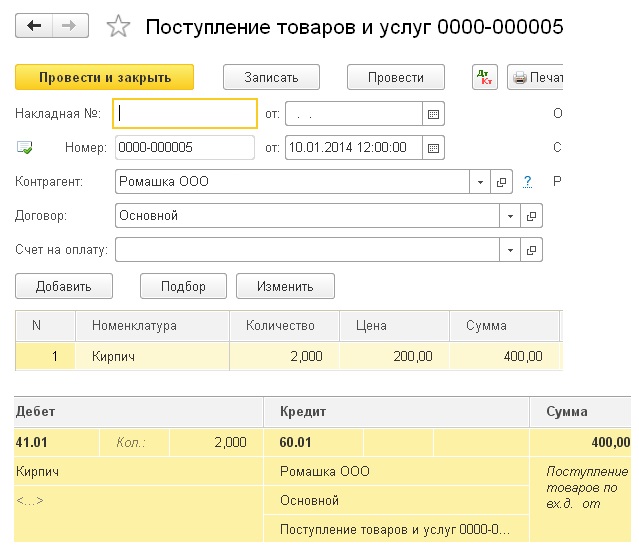Viewport: 639px width, 560px height.
Task: Click the Номер field 0000-000005
Action: pyautogui.click(x=185, y=148)
